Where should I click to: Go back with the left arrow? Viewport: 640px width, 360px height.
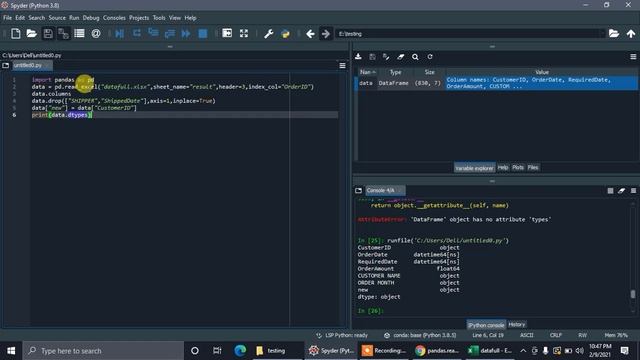[310, 33]
